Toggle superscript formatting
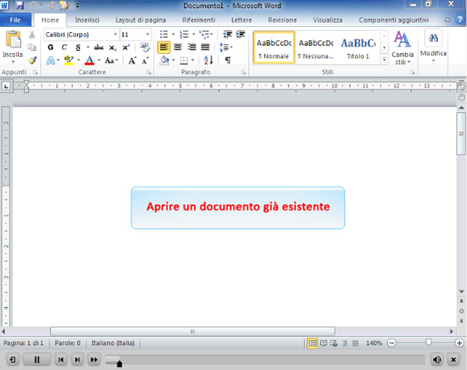467x370 pixels. (x=126, y=47)
